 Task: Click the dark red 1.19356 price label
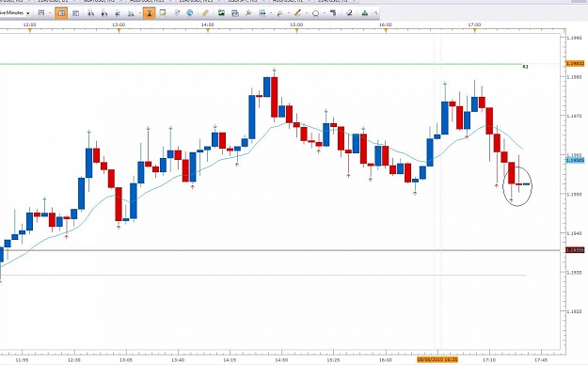click(x=575, y=250)
